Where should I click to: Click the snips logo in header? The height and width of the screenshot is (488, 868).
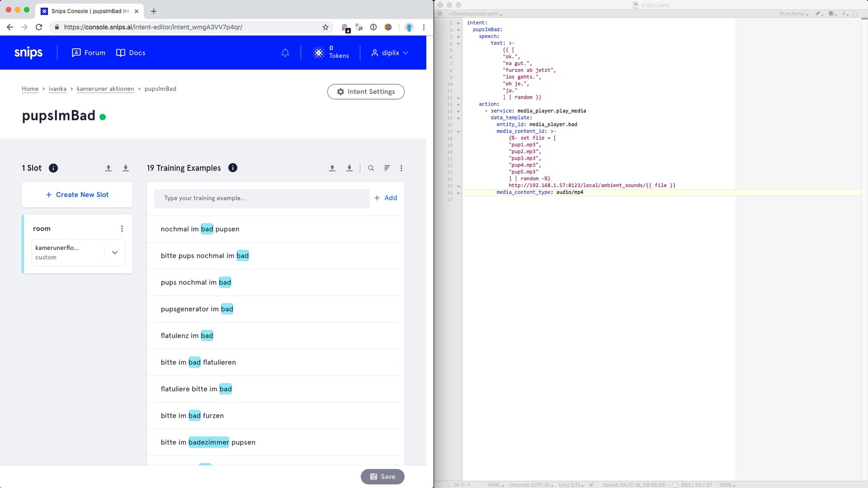(x=28, y=53)
